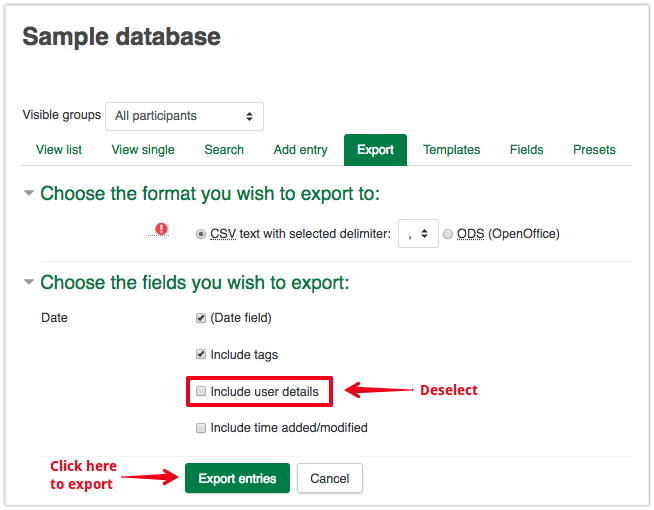Viewport: 654px width, 510px height.
Task: Click the red required-field warning icon
Action: pyautogui.click(x=161, y=228)
